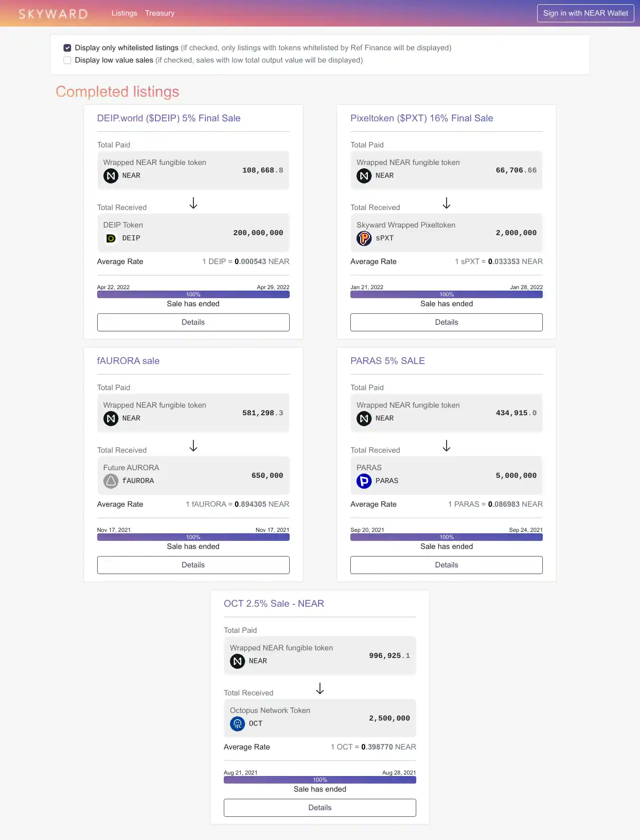Click the down arrow in PARAS card
Image resolution: width=640 pixels, height=840 pixels.
447,446
